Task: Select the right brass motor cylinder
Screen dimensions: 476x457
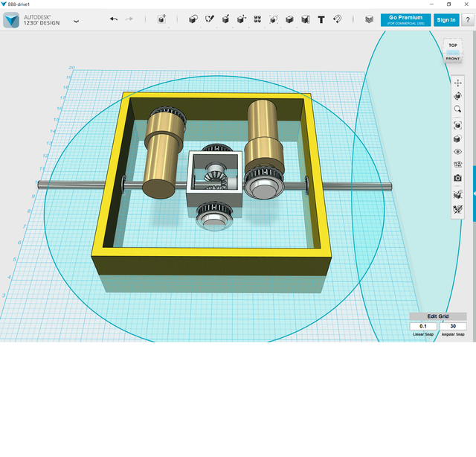Action: click(x=263, y=137)
